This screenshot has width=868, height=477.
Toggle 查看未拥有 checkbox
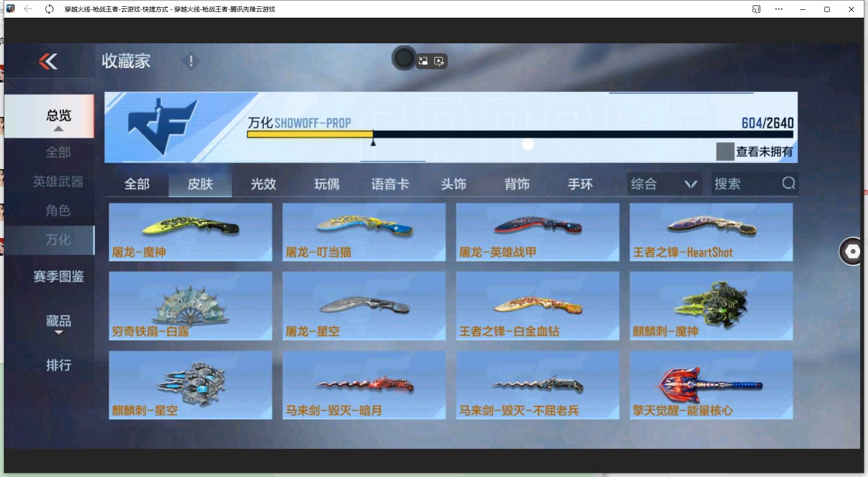[725, 151]
